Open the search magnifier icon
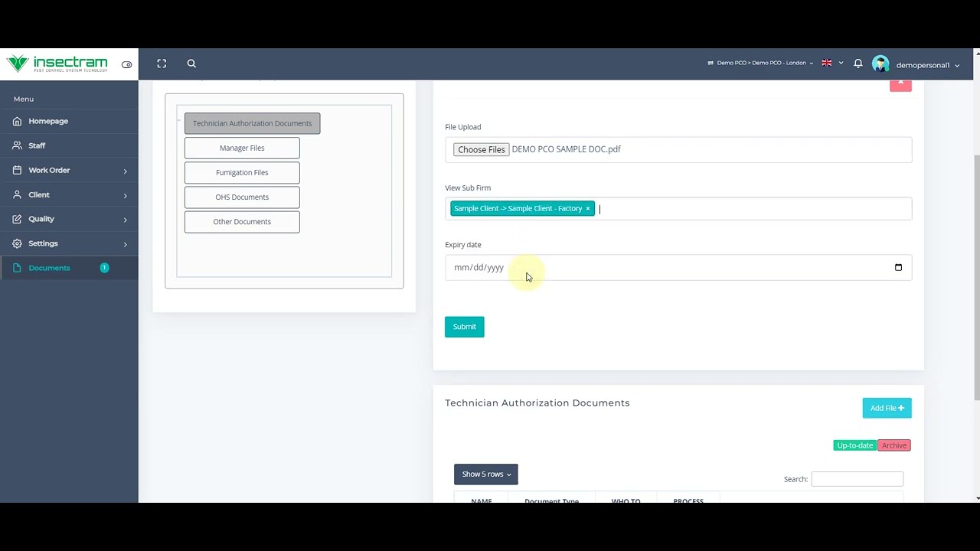Image resolution: width=980 pixels, height=551 pixels. coord(191,64)
